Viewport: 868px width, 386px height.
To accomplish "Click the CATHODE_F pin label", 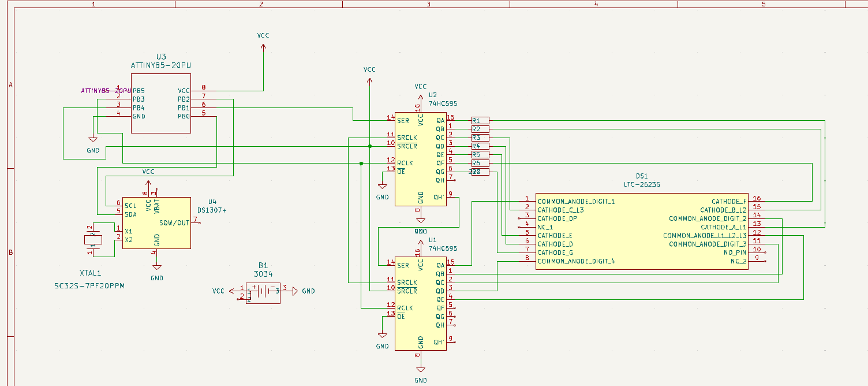I will tap(729, 202).
